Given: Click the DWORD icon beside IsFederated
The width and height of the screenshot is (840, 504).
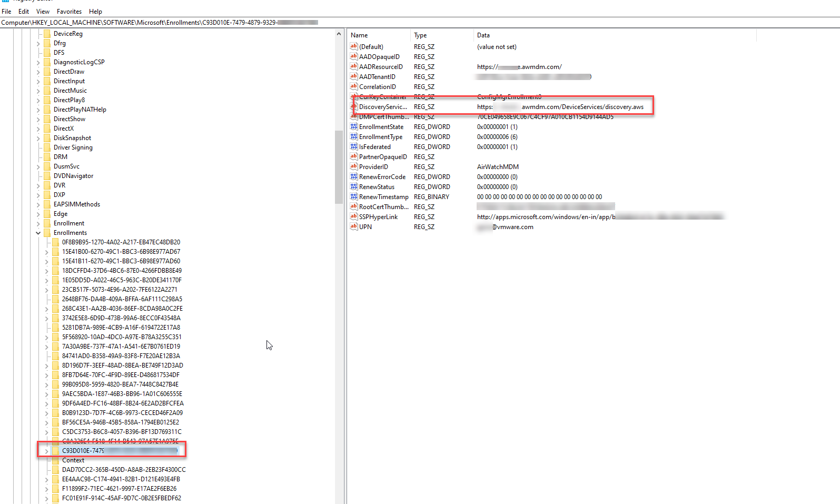Looking at the screenshot, I should pos(354,147).
